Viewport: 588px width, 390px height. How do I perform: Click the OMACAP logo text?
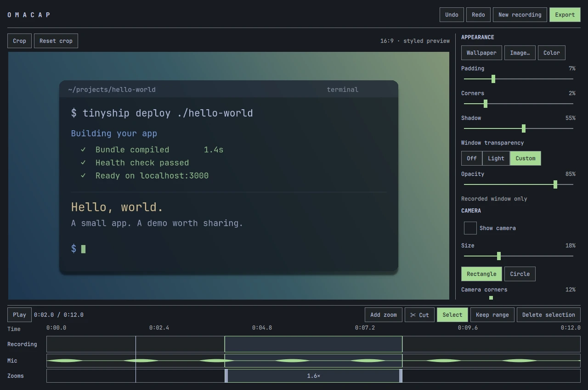coord(28,15)
